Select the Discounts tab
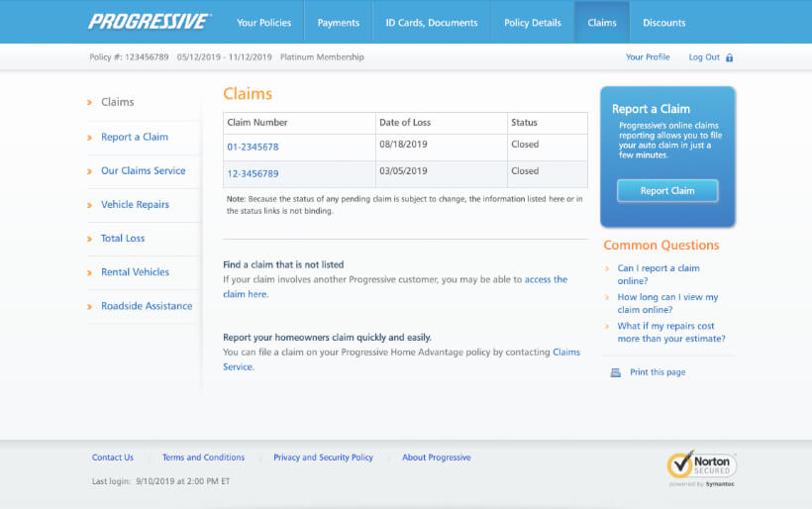This screenshot has height=509, width=812. click(663, 23)
